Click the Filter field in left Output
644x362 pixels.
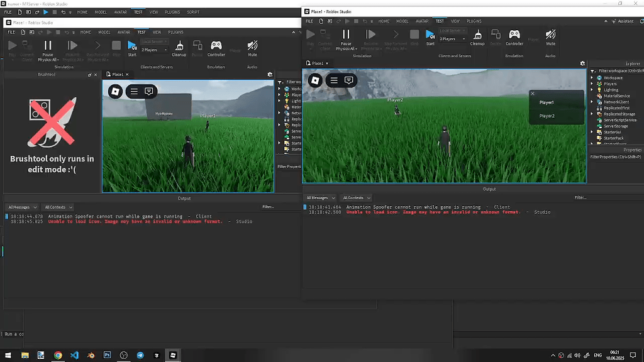point(280,207)
